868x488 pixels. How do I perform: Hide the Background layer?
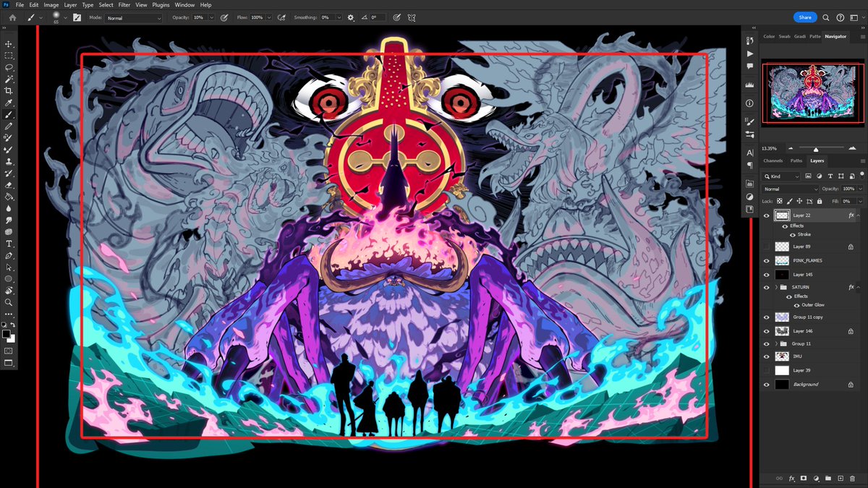(767, 385)
